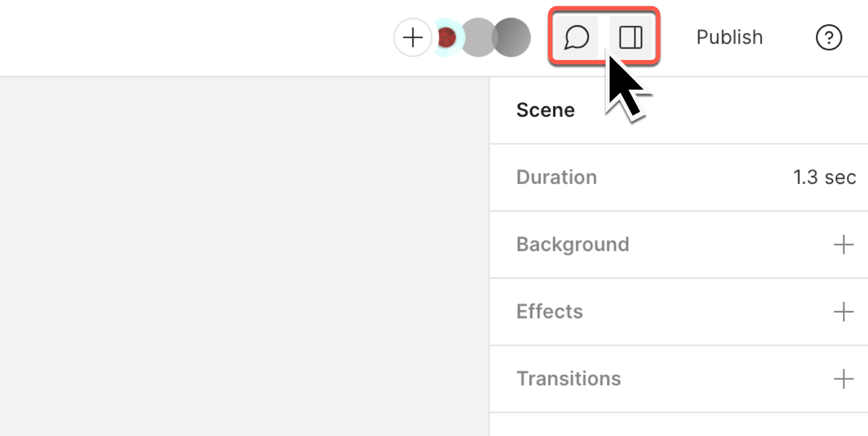
Task: Click the plus icon beside Transitions
Action: [844, 379]
